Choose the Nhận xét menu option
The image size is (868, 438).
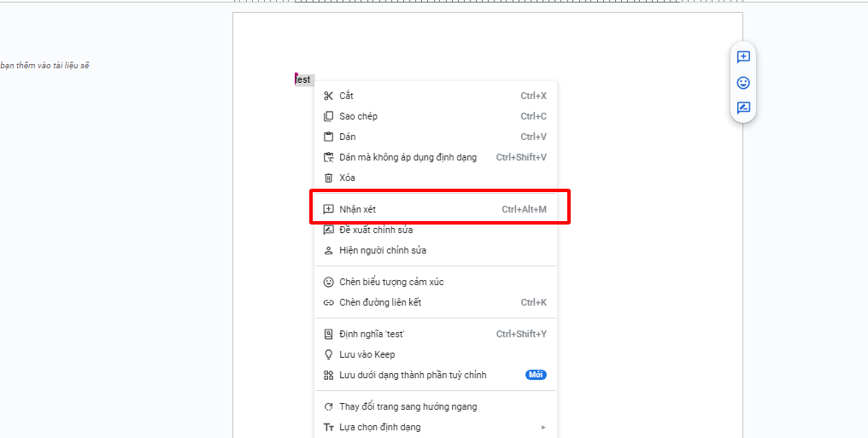pos(358,209)
